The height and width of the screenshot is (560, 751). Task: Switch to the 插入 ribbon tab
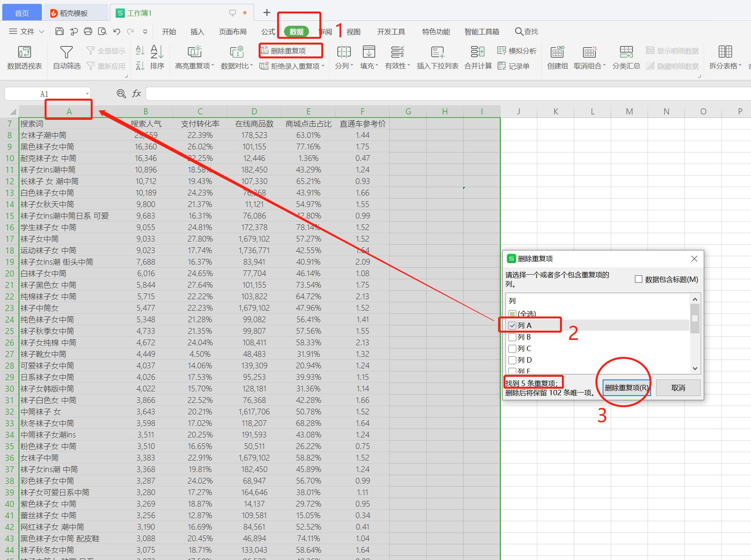(197, 31)
